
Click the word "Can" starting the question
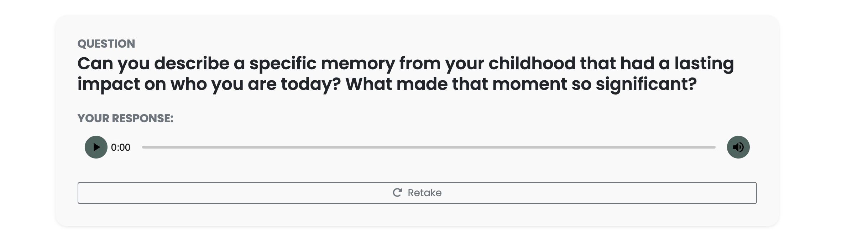point(95,64)
